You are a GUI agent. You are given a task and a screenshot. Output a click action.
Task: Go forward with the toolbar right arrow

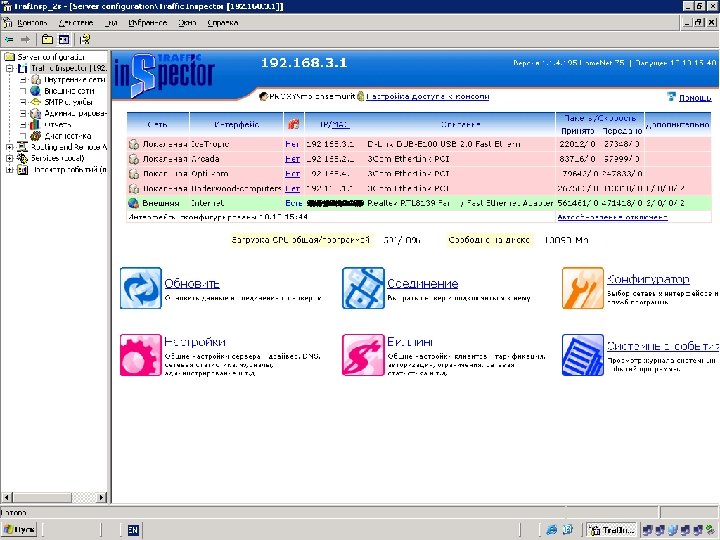pos(25,39)
